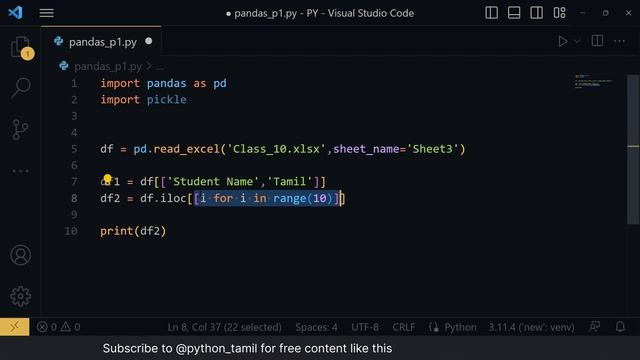Viewport: 640px width, 360px height.
Task: Place cursor on 'read_excel' in line 5
Action: 187,149
